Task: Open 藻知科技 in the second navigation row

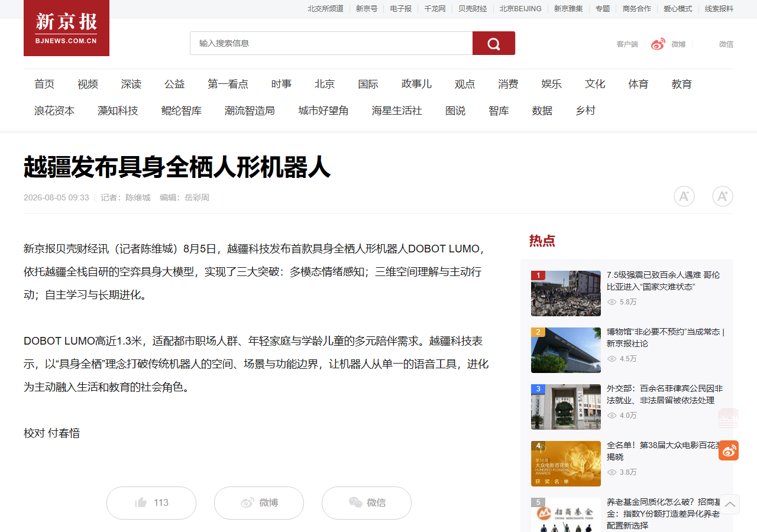Action: (118, 111)
